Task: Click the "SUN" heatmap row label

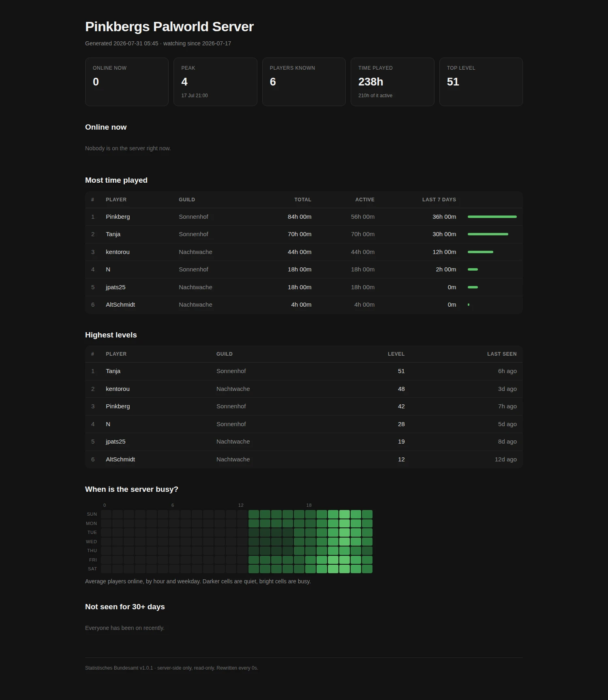Action: tap(92, 514)
